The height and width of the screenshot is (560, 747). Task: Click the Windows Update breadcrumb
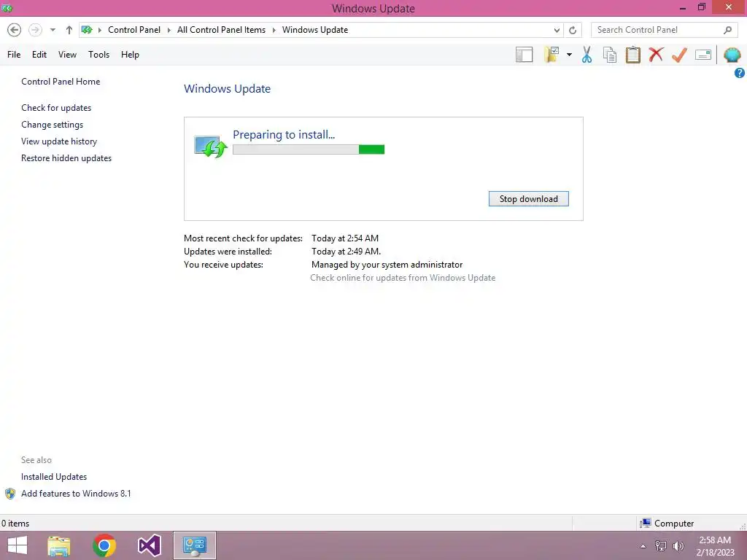point(315,29)
